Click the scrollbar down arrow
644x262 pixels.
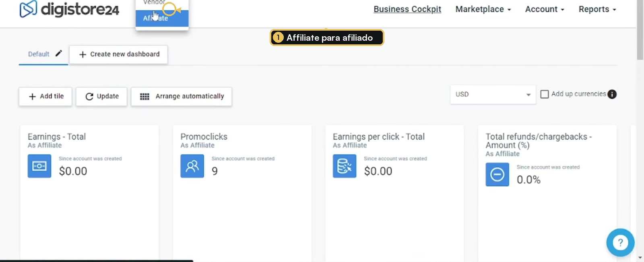coord(640,258)
